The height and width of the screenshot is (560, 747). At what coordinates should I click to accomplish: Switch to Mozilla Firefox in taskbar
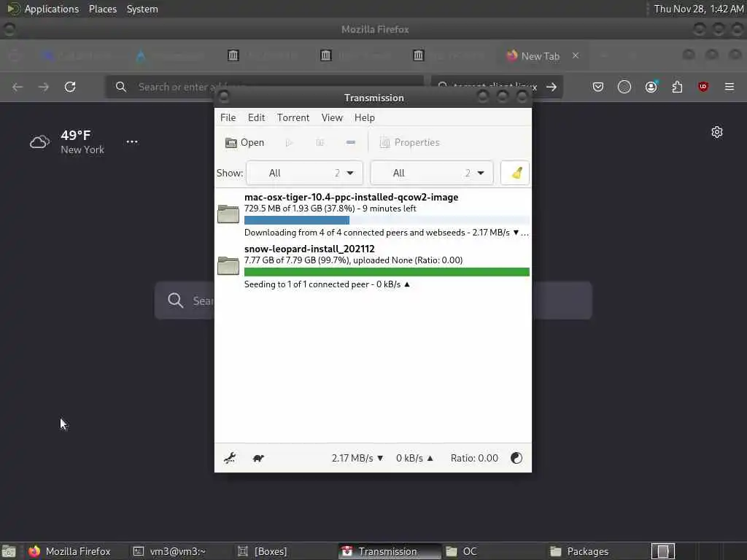pos(70,551)
